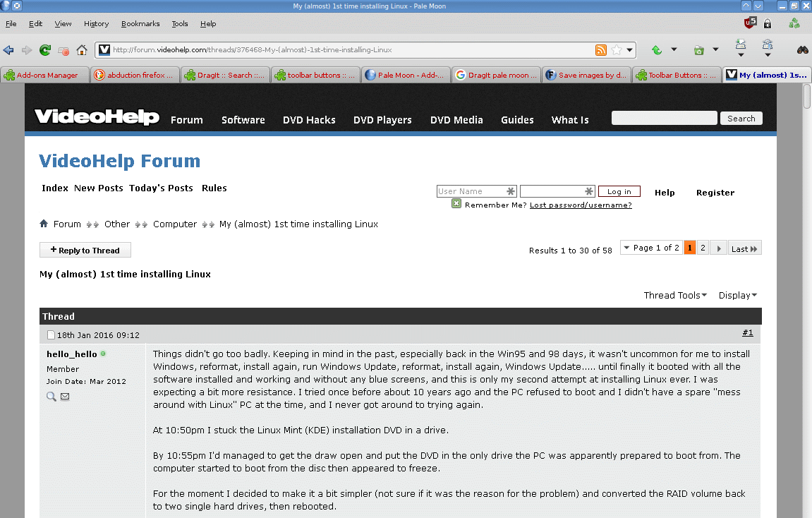Click the site Search button
Image resolution: width=812 pixels, height=518 pixels.
[741, 119]
